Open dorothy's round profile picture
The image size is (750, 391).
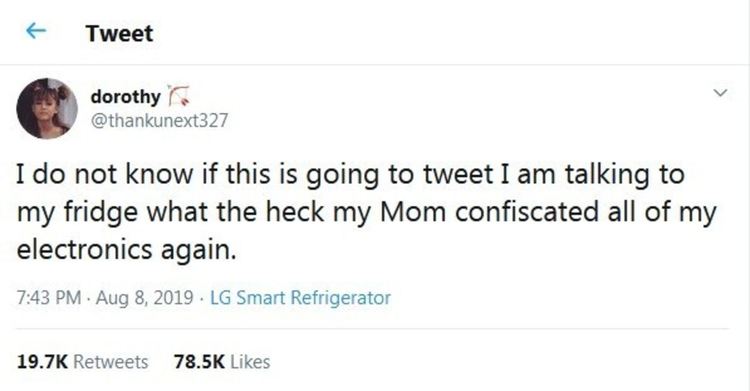(x=47, y=108)
